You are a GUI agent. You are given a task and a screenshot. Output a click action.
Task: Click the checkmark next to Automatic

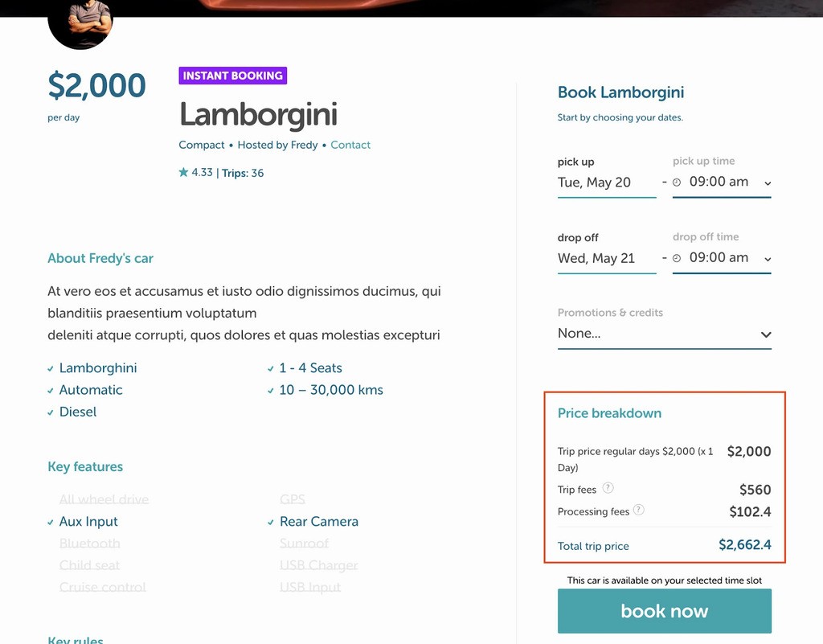pyautogui.click(x=50, y=390)
